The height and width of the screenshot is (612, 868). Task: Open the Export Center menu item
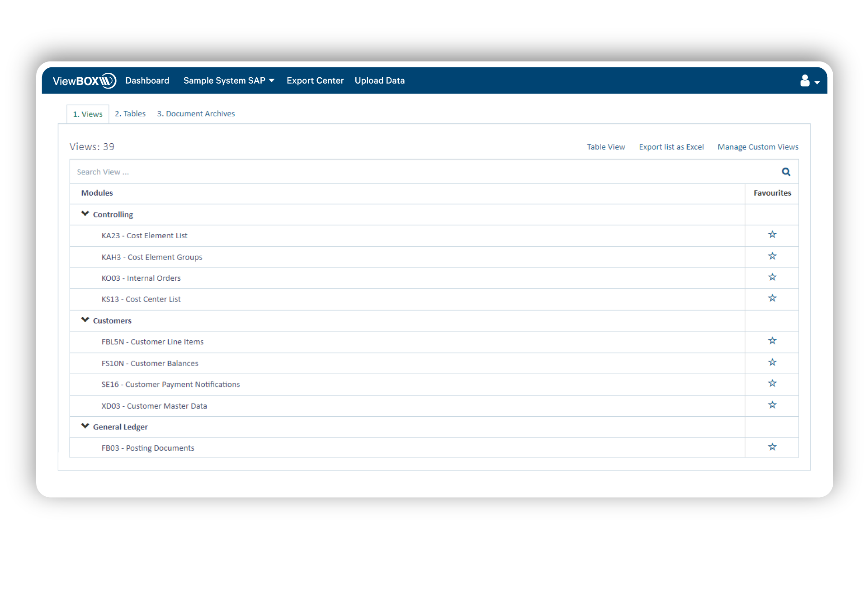(316, 81)
